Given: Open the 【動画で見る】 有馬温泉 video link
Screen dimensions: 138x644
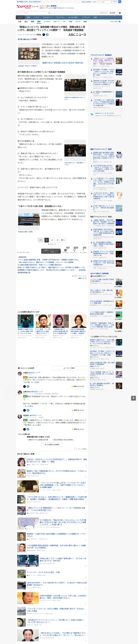Looking at the screenshot, I should pyautogui.click(x=62, y=63).
